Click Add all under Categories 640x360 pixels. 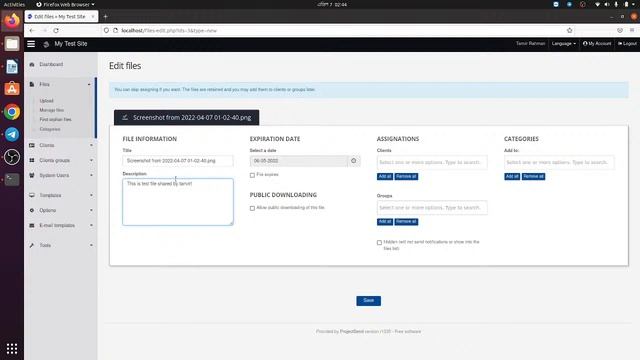click(512, 176)
